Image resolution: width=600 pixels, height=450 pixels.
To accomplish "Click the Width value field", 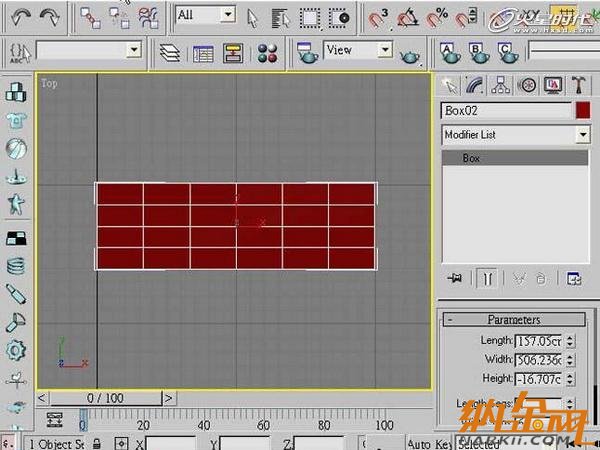I will click(x=538, y=360).
